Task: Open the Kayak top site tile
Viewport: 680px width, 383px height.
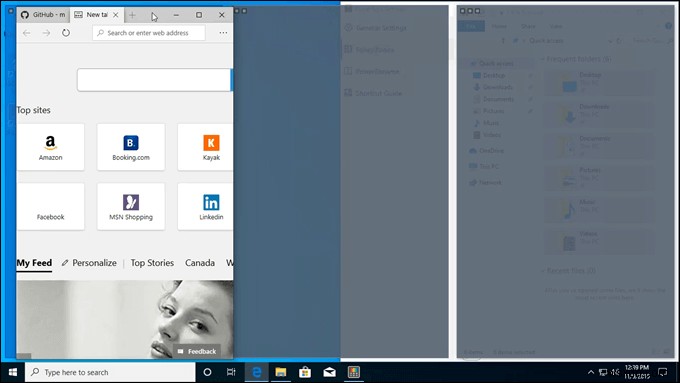Action: (x=206, y=147)
